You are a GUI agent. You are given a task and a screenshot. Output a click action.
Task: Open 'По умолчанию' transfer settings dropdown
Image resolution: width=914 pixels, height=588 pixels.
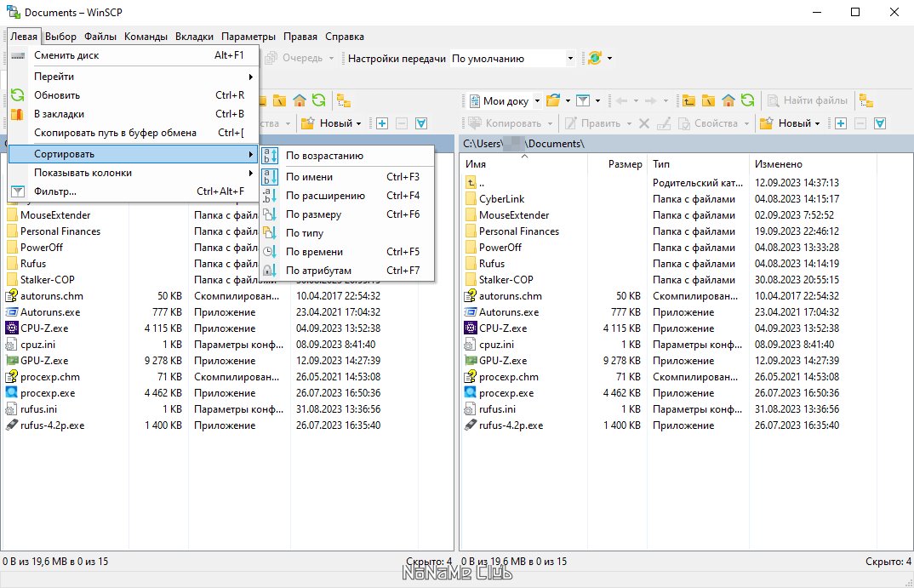tap(513, 58)
